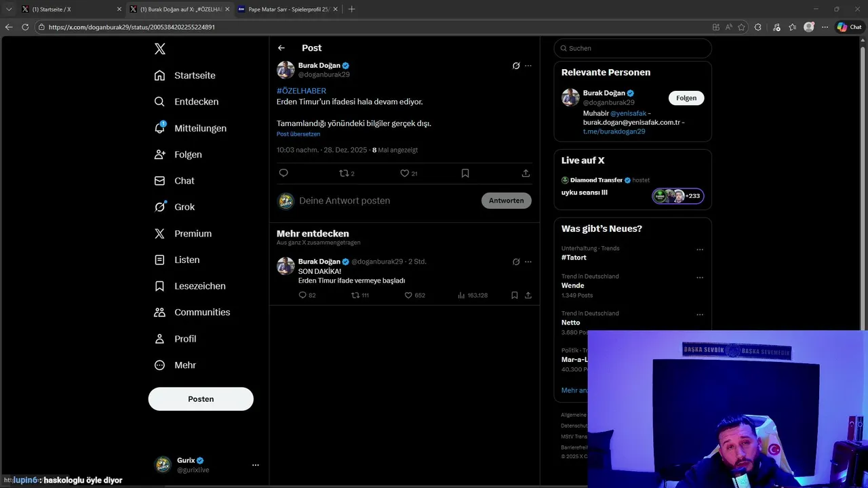Open Startseite in the sidebar
The height and width of the screenshot is (488, 868).
184,75
